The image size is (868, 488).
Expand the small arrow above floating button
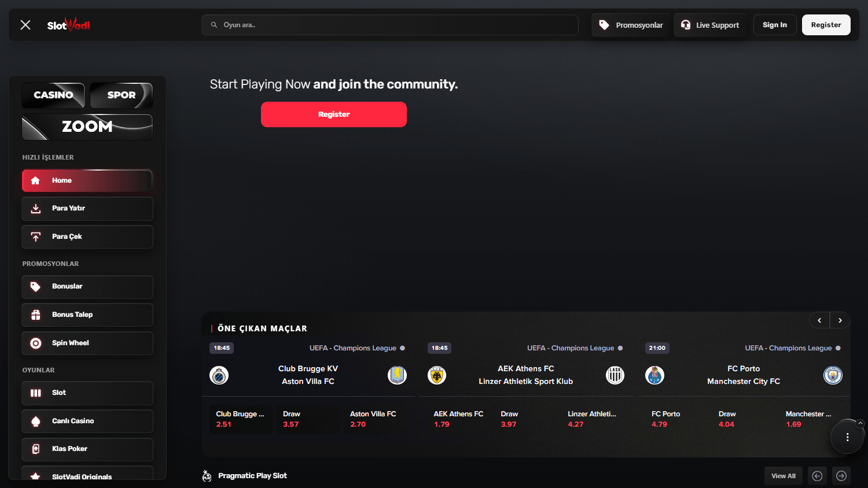coord(860,423)
